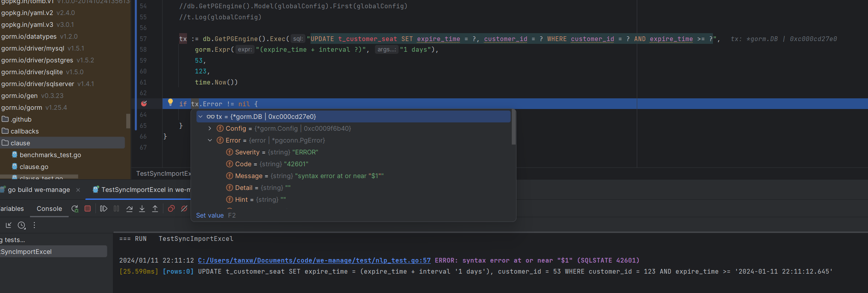
Task: Collapse the Error node in debugger popup
Action: coord(210,141)
